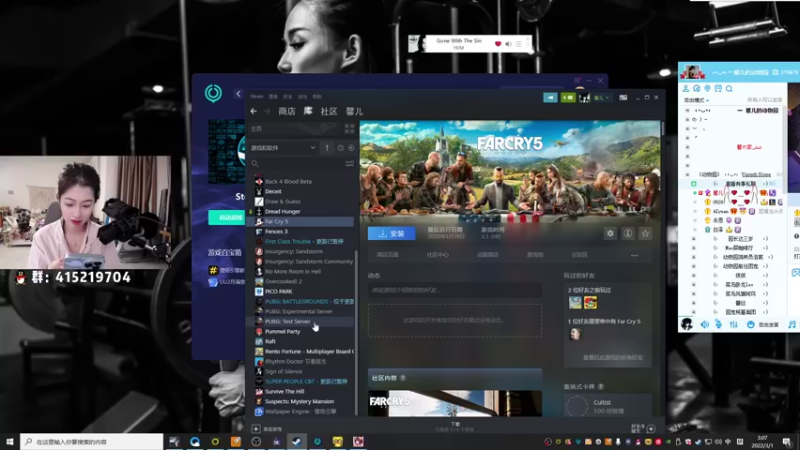Select First Class Trouble in game list
The image size is (800, 450).
click(x=302, y=241)
